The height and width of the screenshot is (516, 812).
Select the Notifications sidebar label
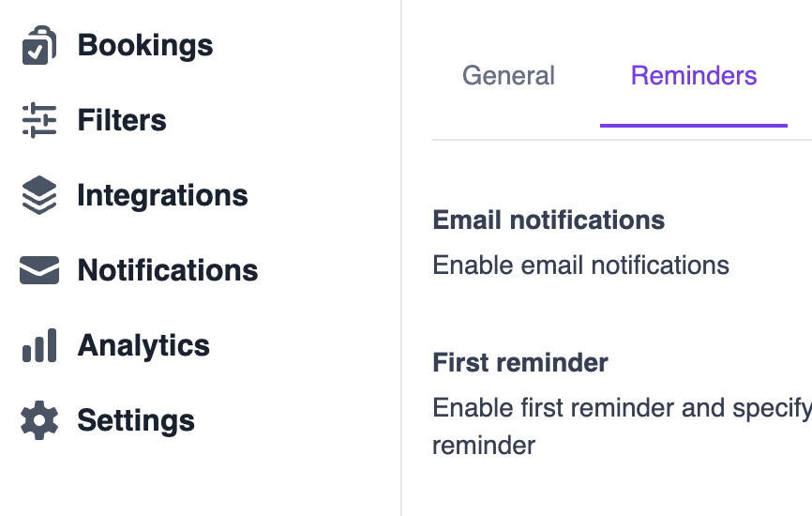click(x=167, y=270)
